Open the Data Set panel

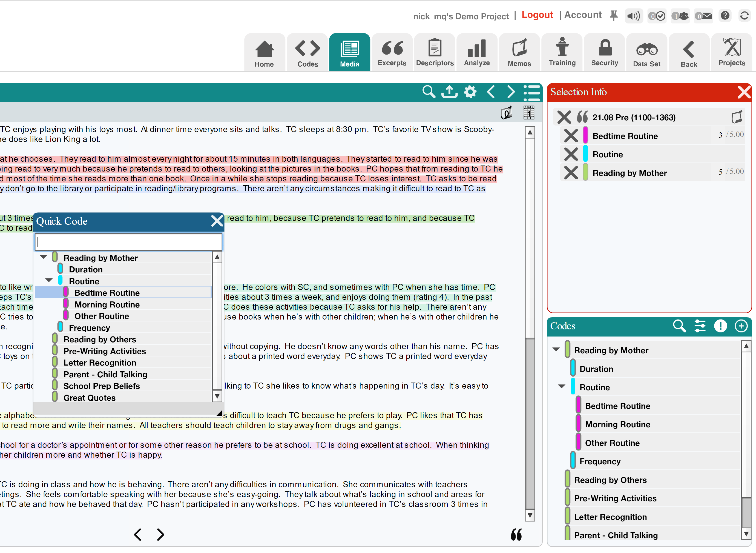pos(646,51)
